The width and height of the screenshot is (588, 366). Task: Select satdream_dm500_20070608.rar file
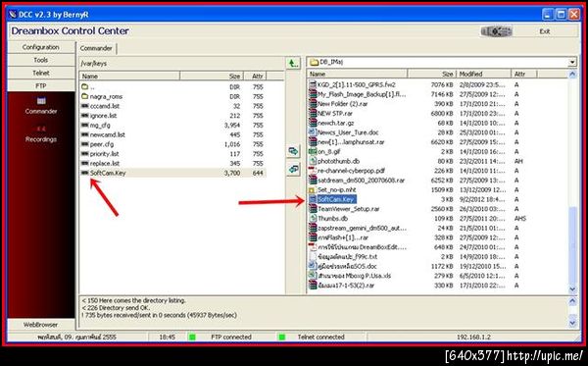361,181
